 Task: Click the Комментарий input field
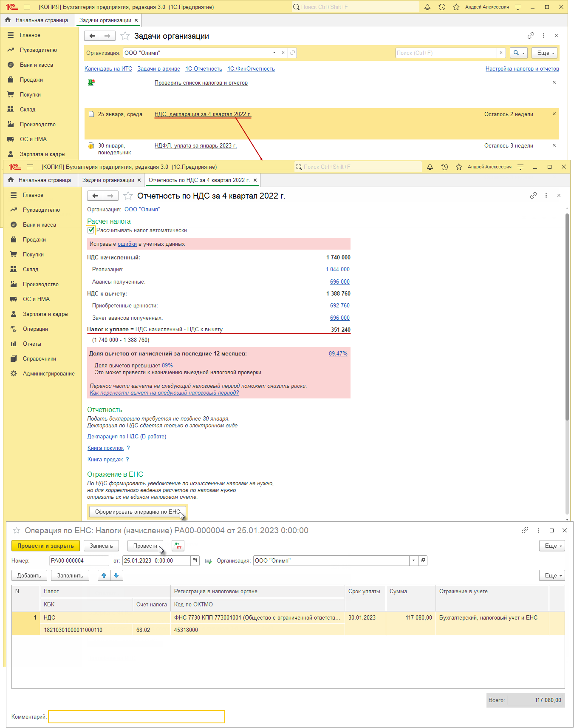[136, 717]
